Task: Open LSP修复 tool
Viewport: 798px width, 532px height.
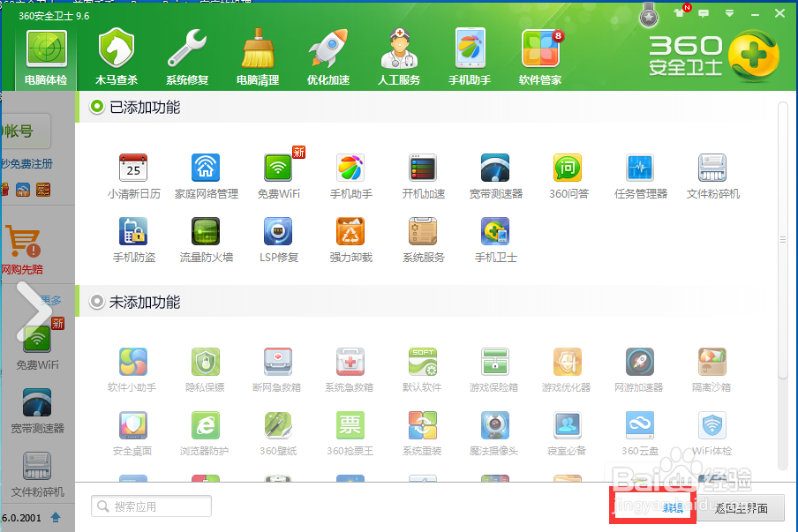Action: pyautogui.click(x=278, y=240)
